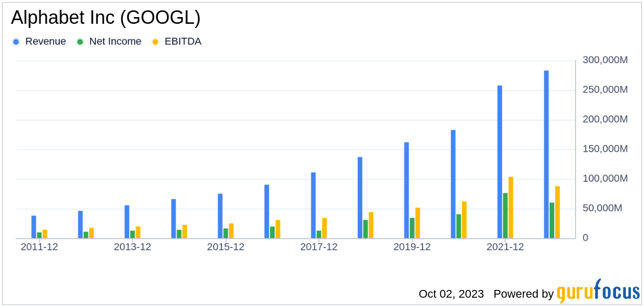Screen dimensions: 644x307
Task: Open the gurufocus logo link
Action: coord(598,290)
